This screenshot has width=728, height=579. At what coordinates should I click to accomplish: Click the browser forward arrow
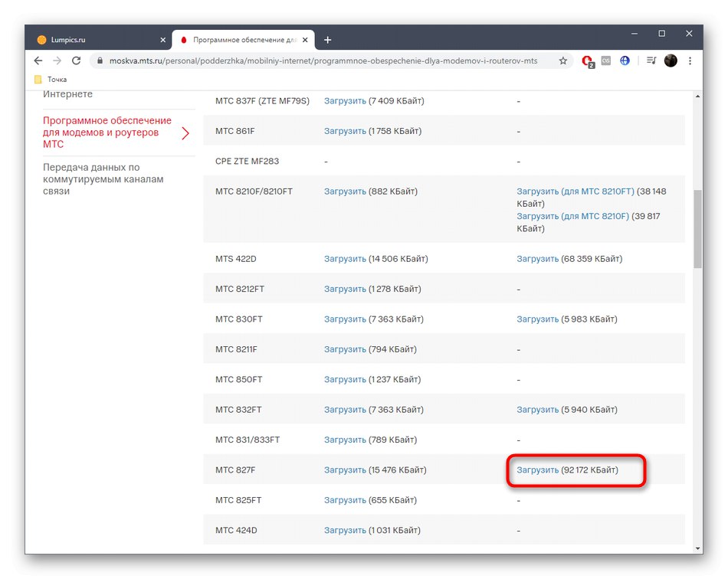pos(57,61)
